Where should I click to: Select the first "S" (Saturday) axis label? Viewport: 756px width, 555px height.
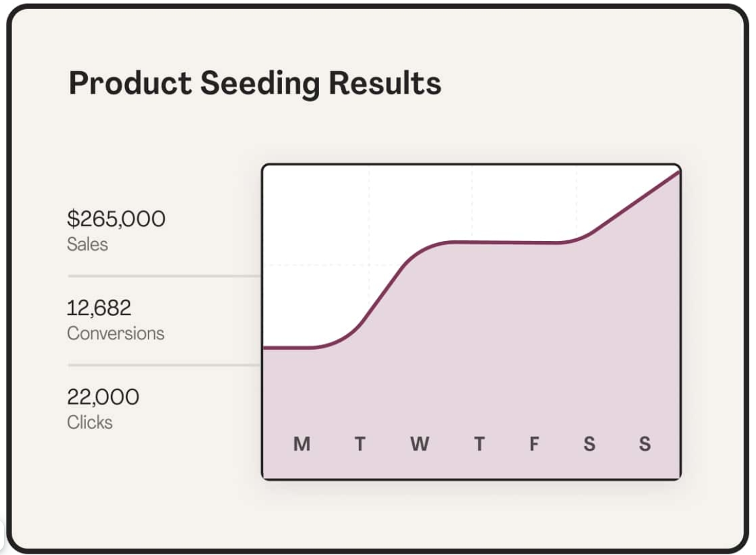click(x=589, y=444)
